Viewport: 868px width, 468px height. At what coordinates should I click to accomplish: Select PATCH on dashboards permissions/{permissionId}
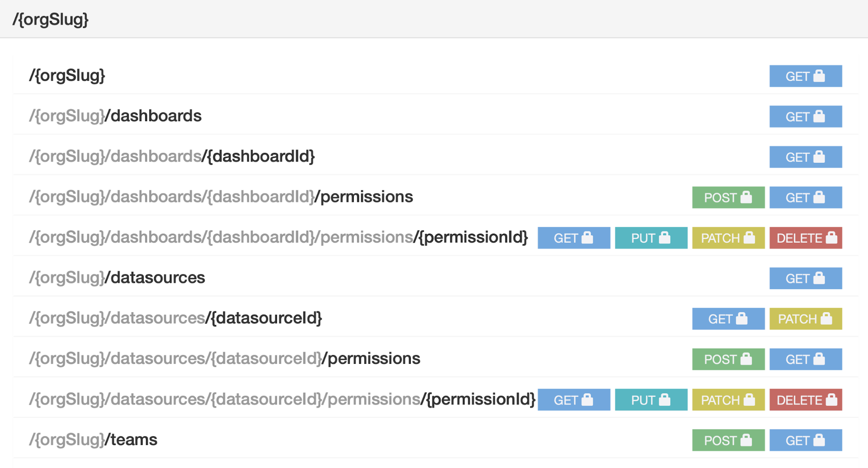pyautogui.click(x=728, y=237)
